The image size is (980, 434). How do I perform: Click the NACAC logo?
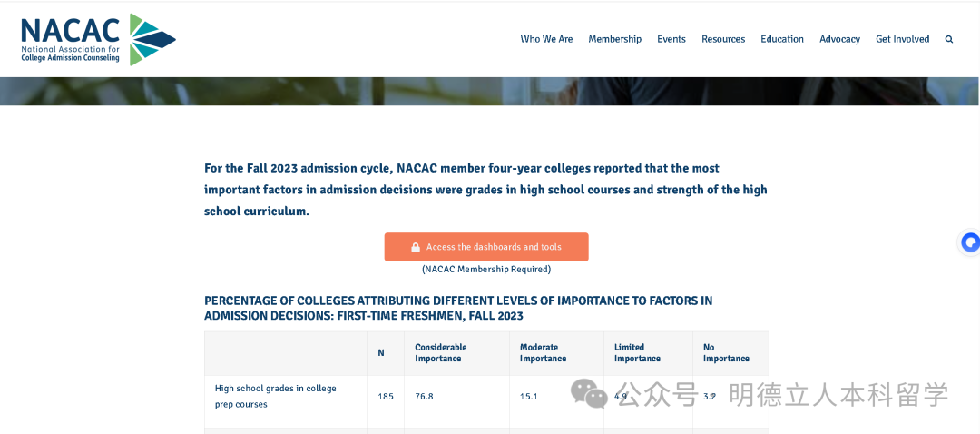pyautogui.click(x=98, y=40)
